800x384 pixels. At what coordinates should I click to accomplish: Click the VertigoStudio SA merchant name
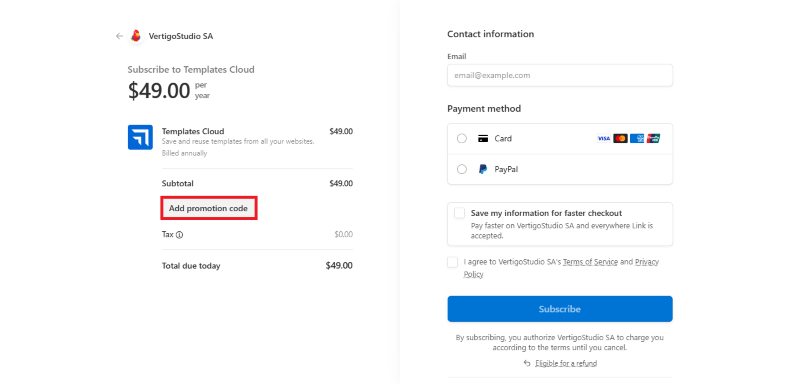click(x=181, y=36)
